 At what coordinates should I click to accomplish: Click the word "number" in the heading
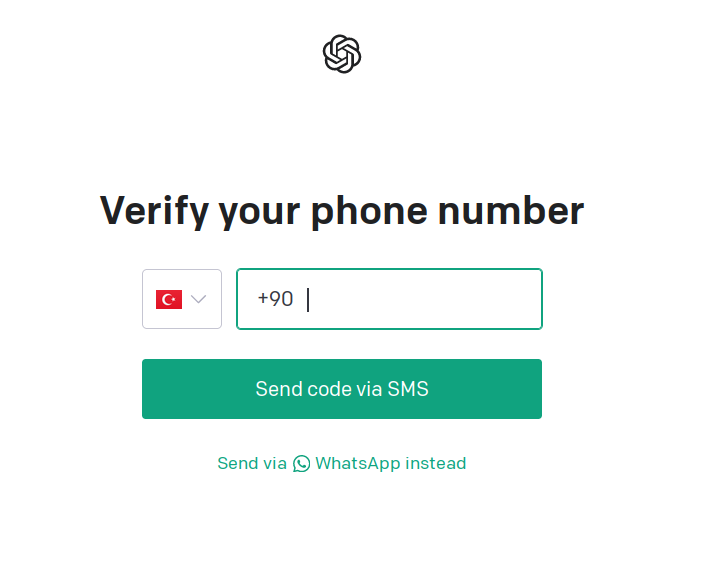click(511, 211)
